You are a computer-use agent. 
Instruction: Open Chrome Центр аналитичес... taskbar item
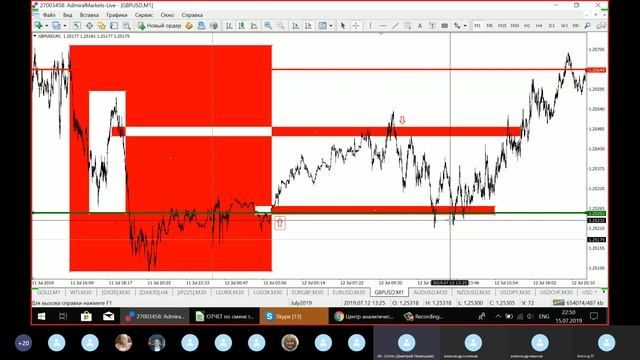[363, 316]
